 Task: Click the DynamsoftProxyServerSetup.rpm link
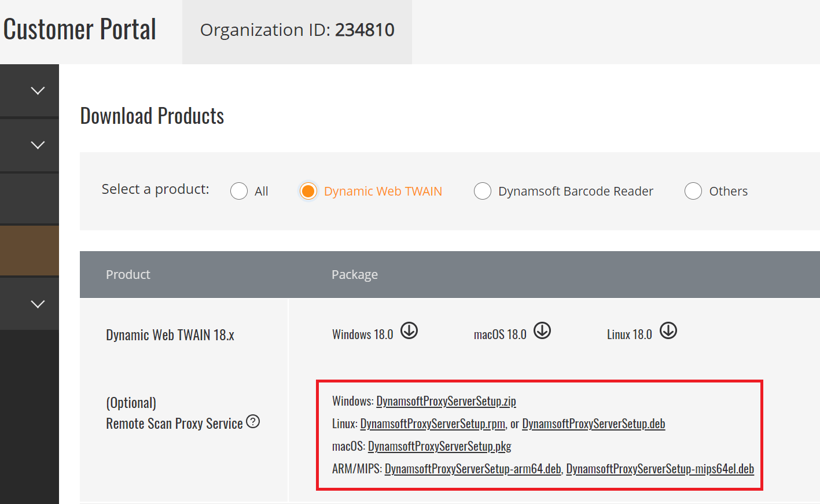coord(432,424)
